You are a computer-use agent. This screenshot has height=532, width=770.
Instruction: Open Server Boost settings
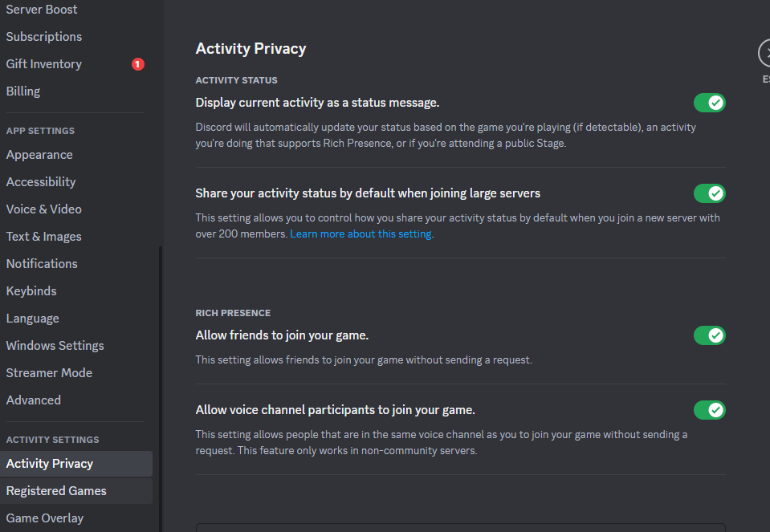(x=42, y=10)
